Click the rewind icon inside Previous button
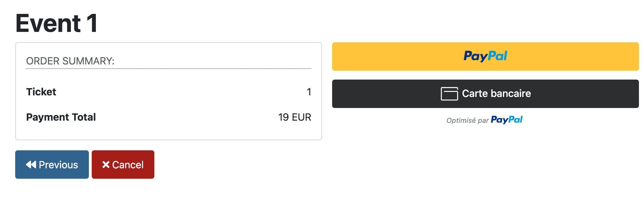 [x=31, y=164]
